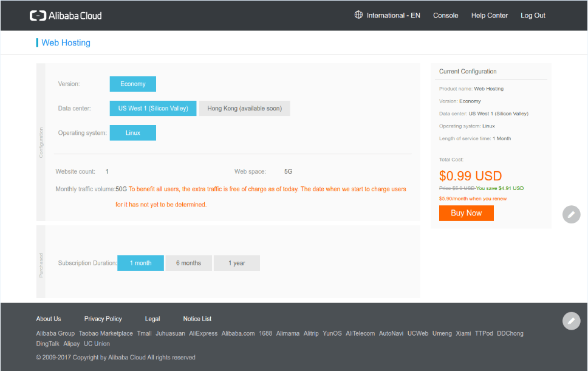588x371 pixels.
Task: Open Legal footer link
Action: coord(152,319)
